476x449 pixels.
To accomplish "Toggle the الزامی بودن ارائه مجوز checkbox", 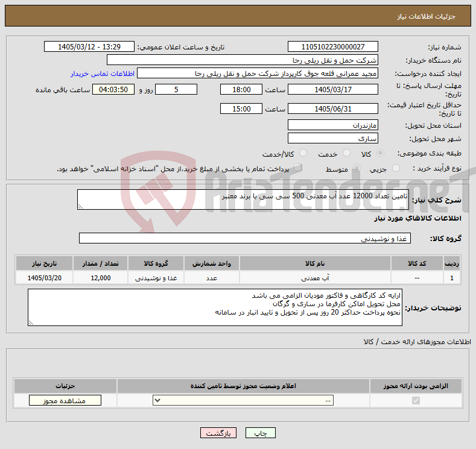I will pyautogui.click(x=416, y=401).
